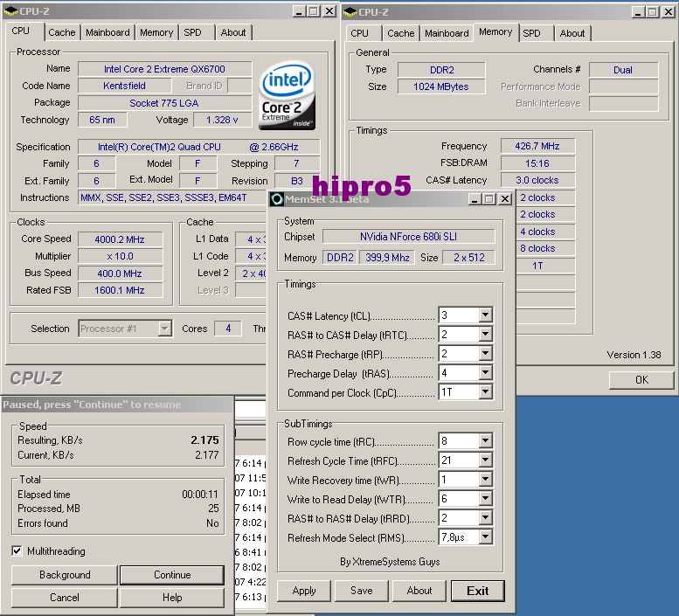The height and width of the screenshot is (616, 679).
Task: Switch to Mainboard tab in left CPU-Z
Action: tap(107, 32)
